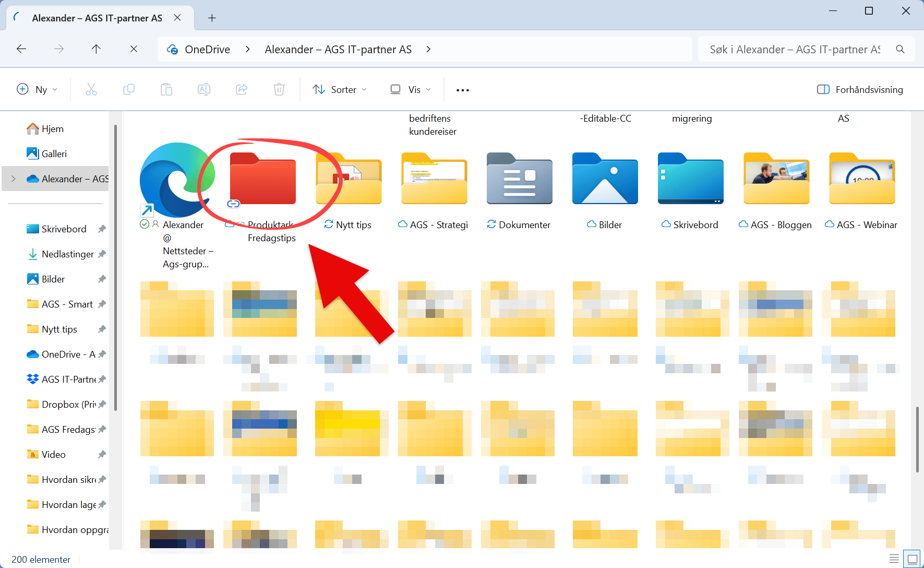Toggle the Forhåndsvisning preview pane

860,90
